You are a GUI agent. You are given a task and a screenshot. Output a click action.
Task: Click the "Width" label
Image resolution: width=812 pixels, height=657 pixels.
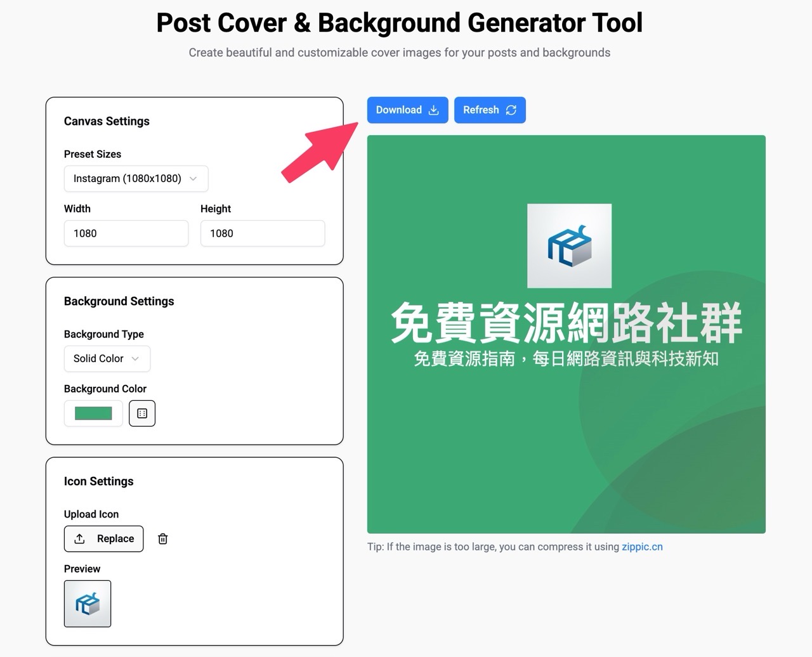coord(77,209)
